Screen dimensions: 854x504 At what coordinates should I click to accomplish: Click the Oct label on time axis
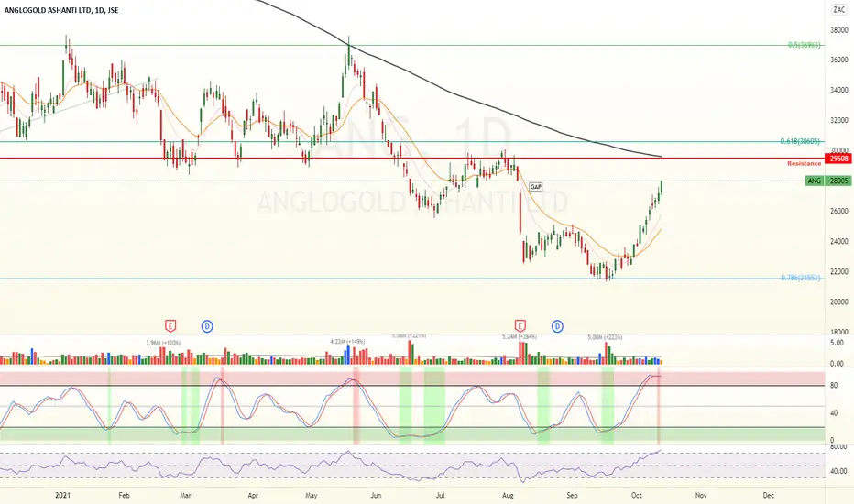[x=636, y=495]
